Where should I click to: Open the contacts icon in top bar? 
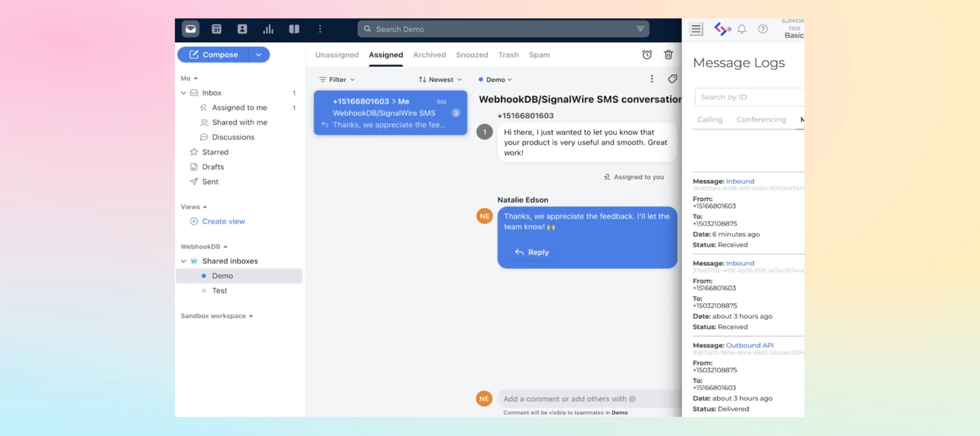[242, 29]
